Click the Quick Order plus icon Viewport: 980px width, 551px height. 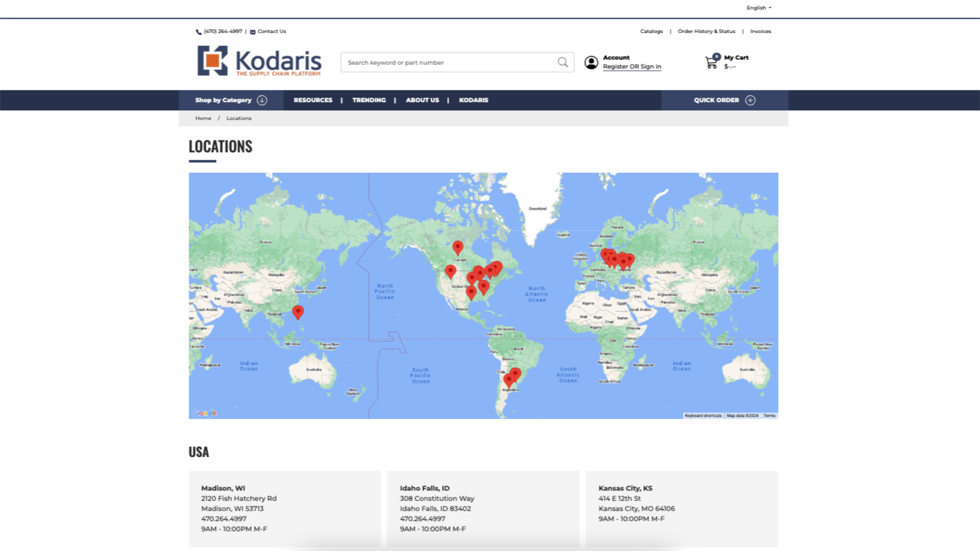750,100
